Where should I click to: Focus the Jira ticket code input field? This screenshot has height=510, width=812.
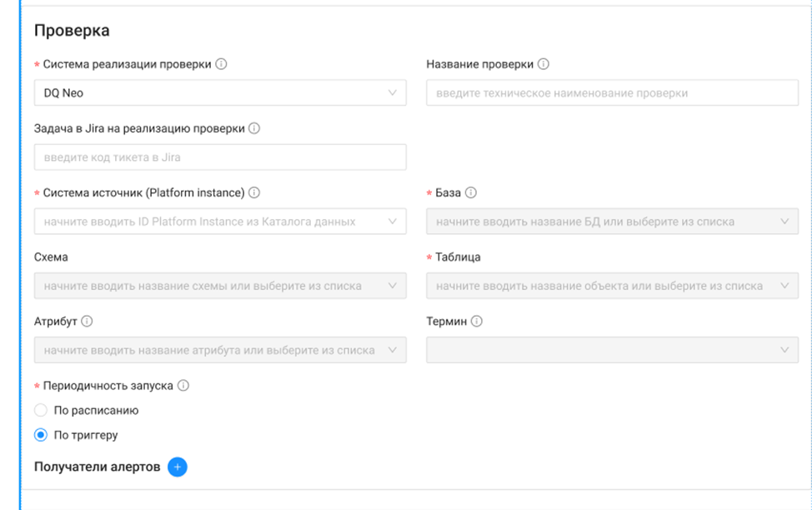(x=220, y=157)
